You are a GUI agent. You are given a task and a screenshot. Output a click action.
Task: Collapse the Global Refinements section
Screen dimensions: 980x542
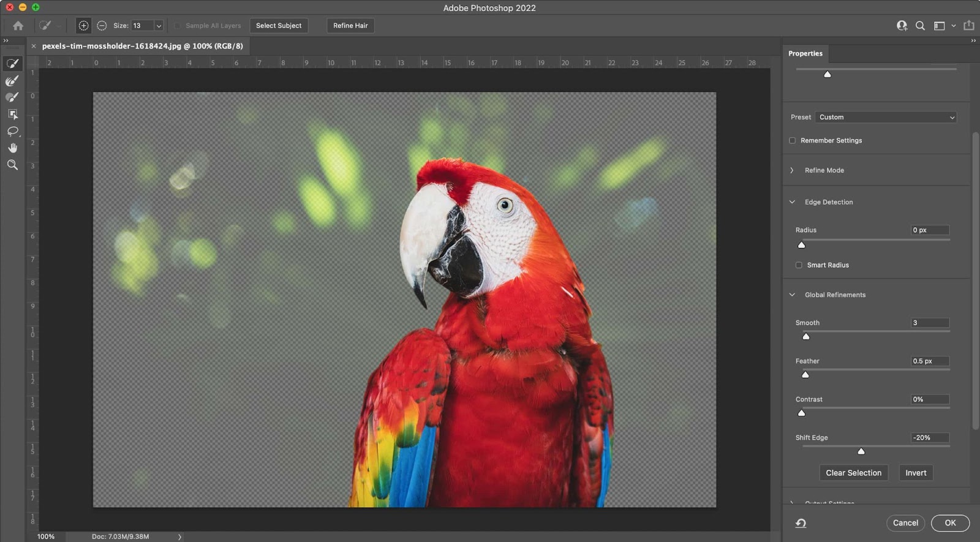pos(792,295)
